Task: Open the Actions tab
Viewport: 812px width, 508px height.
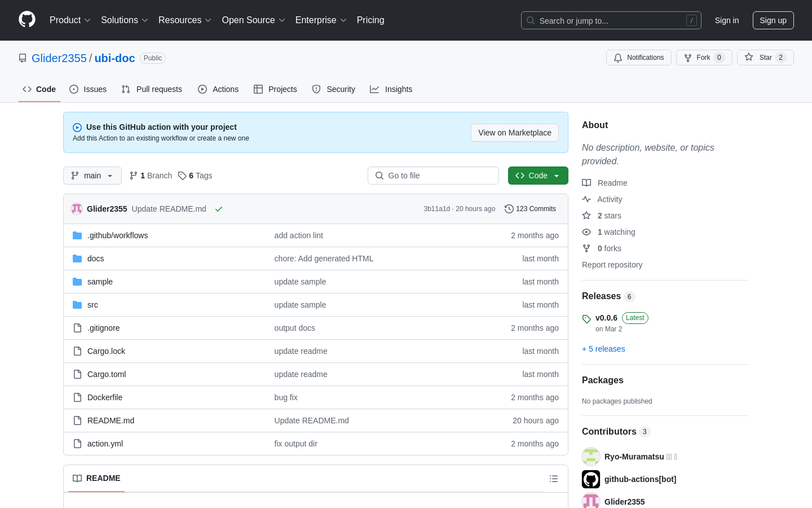Action: [218, 89]
